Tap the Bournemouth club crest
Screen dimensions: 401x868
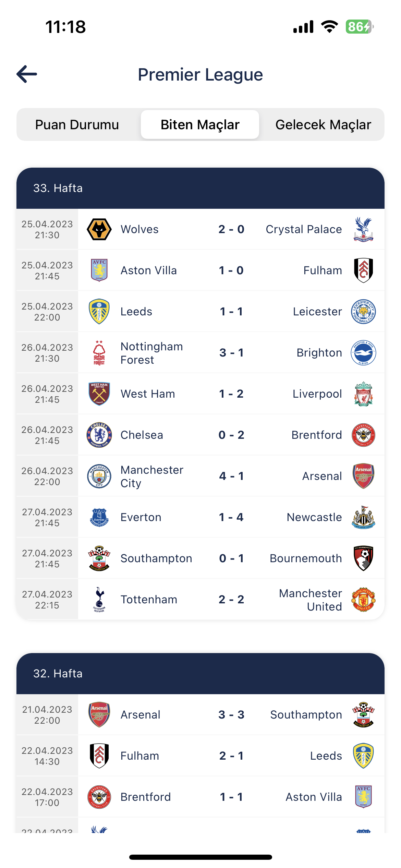coord(363,558)
